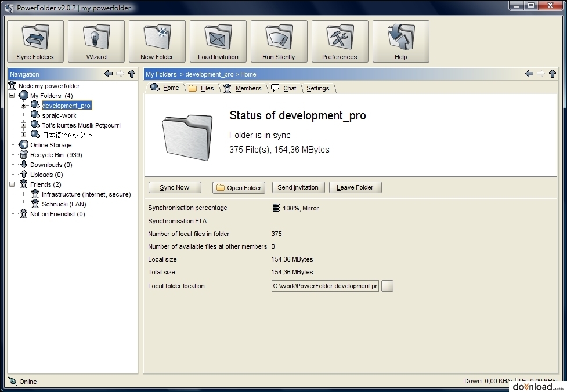This screenshot has height=392, width=567.
Task: Select Node my powerfolder in tree
Action: tap(49, 86)
